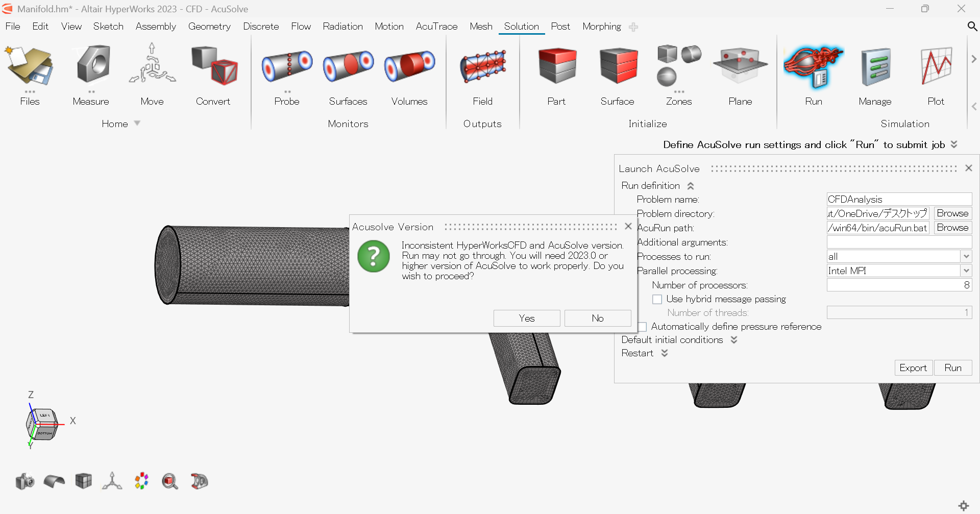Image resolution: width=980 pixels, height=514 pixels.
Task: Switch to the Morphing ribbon tab
Action: [602, 27]
